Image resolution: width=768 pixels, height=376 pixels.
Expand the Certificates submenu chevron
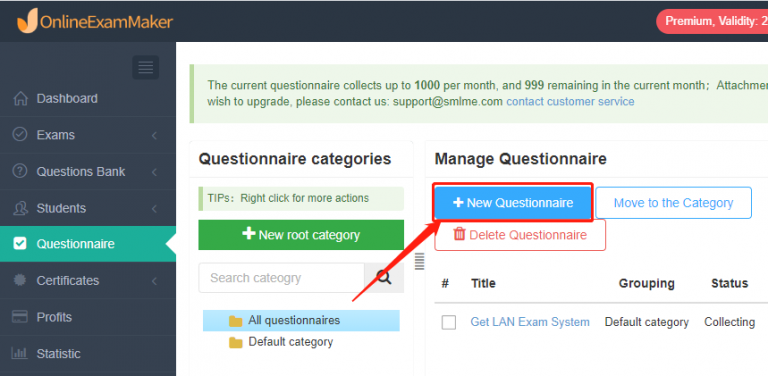pyautogui.click(x=154, y=281)
